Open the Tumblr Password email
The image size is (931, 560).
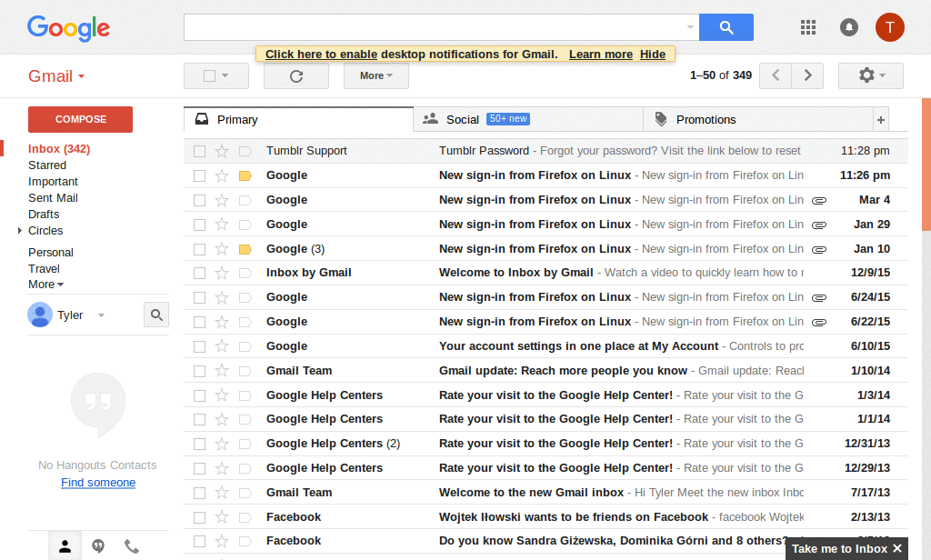point(546,151)
